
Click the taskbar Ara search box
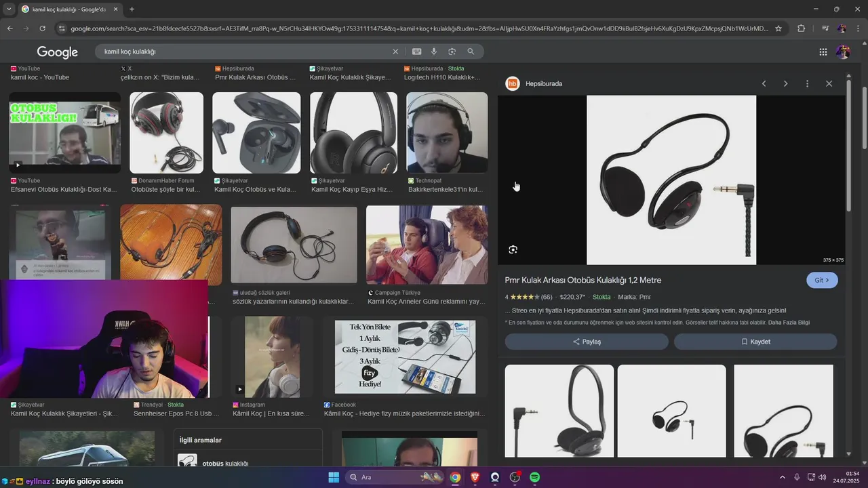click(395, 477)
